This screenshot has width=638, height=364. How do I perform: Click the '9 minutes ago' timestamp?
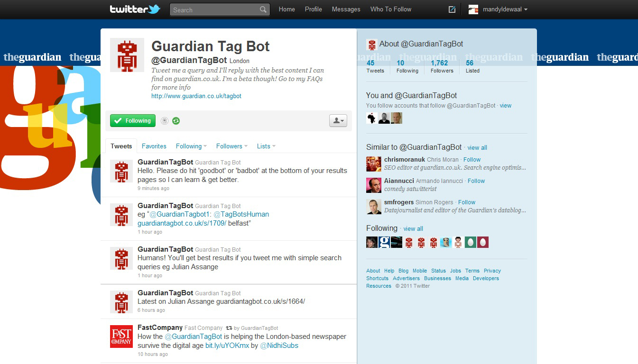[x=153, y=189]
